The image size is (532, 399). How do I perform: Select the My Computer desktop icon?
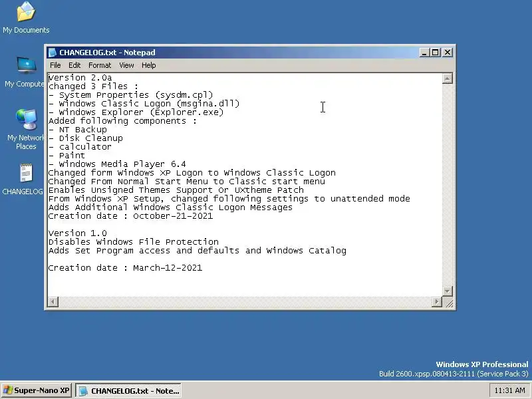pyautogui.click(x=25, y=72)
